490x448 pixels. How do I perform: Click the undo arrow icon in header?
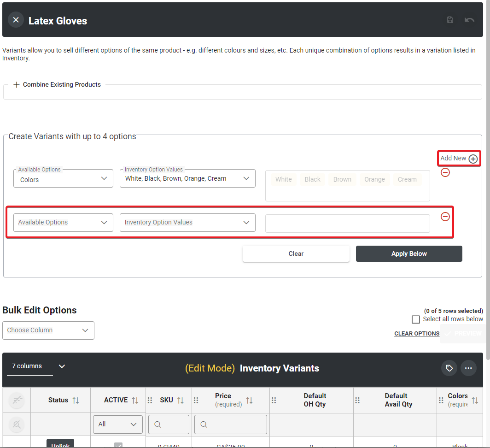469,20
